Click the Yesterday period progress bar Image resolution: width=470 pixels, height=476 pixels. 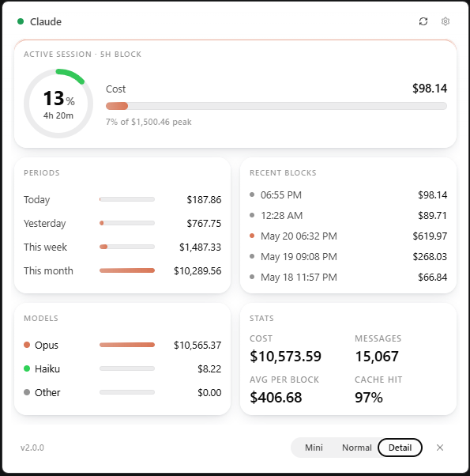[127, 223]
